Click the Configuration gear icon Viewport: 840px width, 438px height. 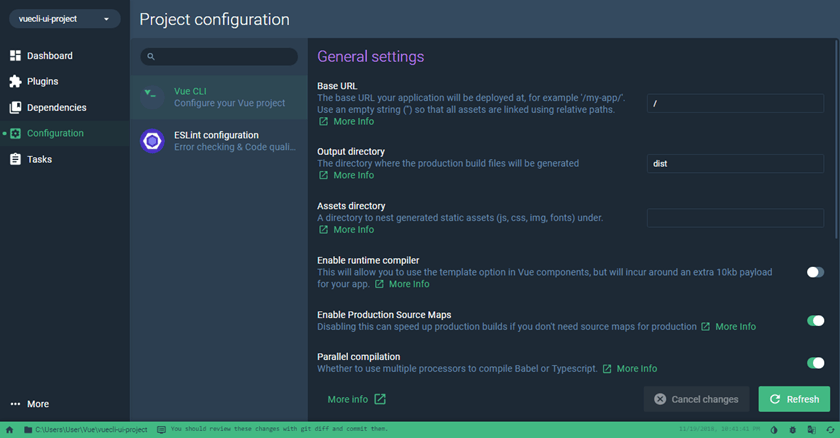pyautogui.click(x=16, y=133)
